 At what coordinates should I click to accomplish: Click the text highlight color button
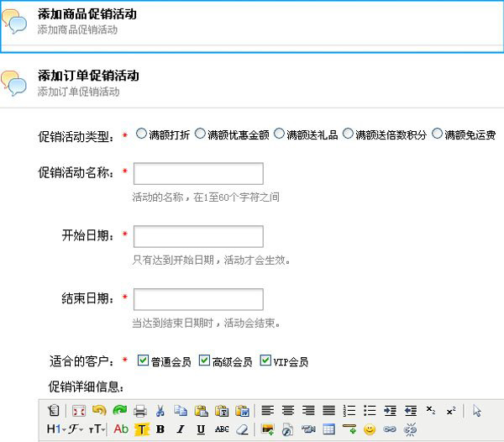141,429
